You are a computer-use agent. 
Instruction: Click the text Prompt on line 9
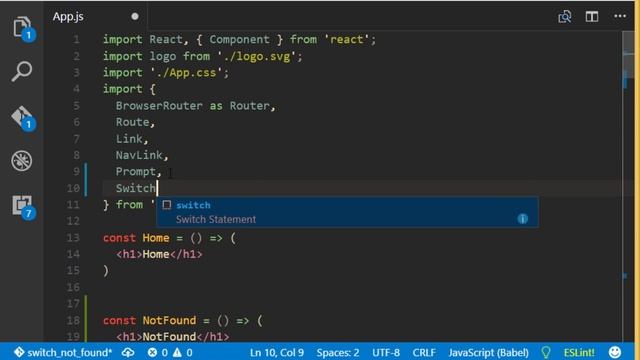pos(136,171)
